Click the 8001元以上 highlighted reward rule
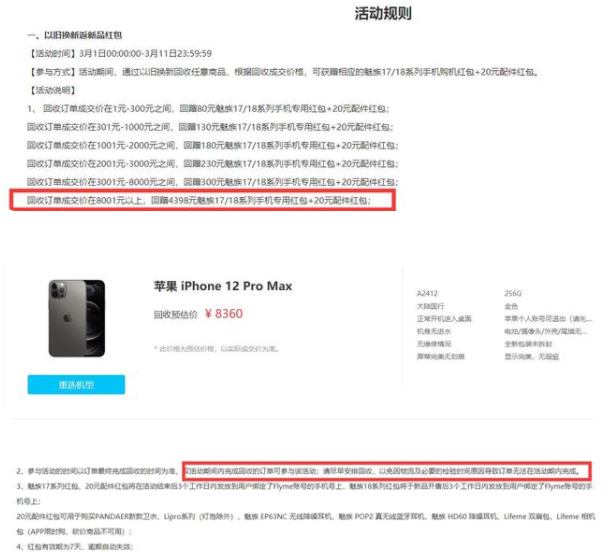 tap(199, 200)
